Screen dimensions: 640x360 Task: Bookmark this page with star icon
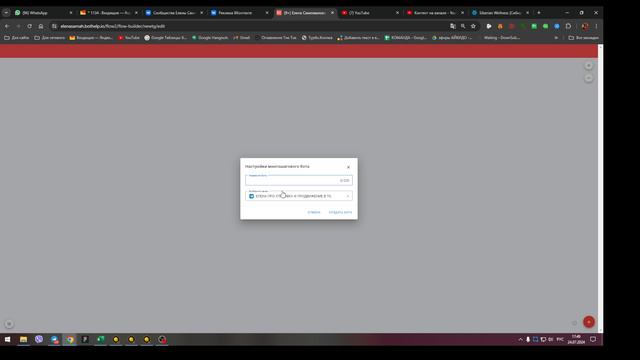tap(473, 26)
